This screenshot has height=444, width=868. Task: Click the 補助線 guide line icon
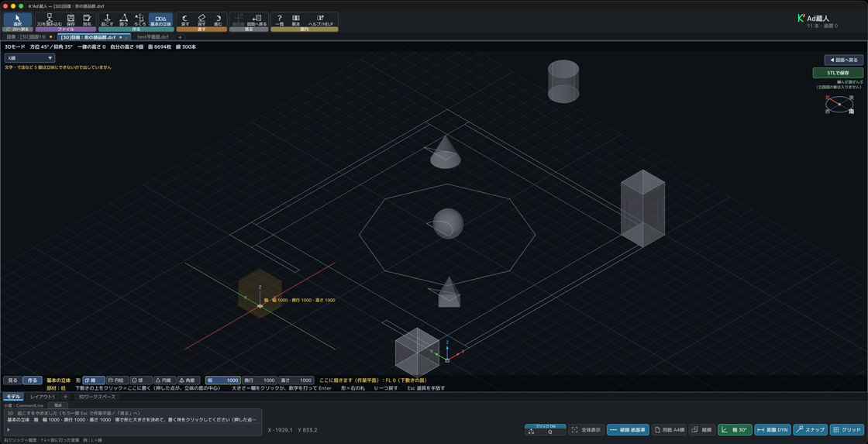coord(239,20)
